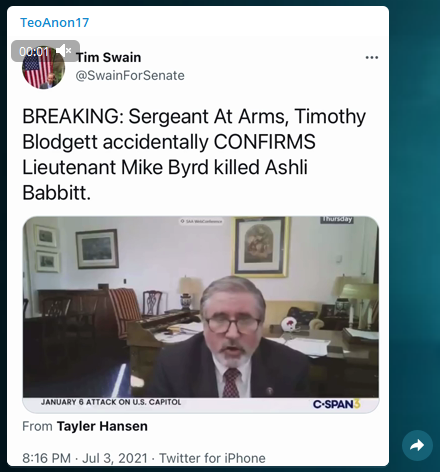
Task: Click the Tim Swain display name
Action: coord(109,57)
